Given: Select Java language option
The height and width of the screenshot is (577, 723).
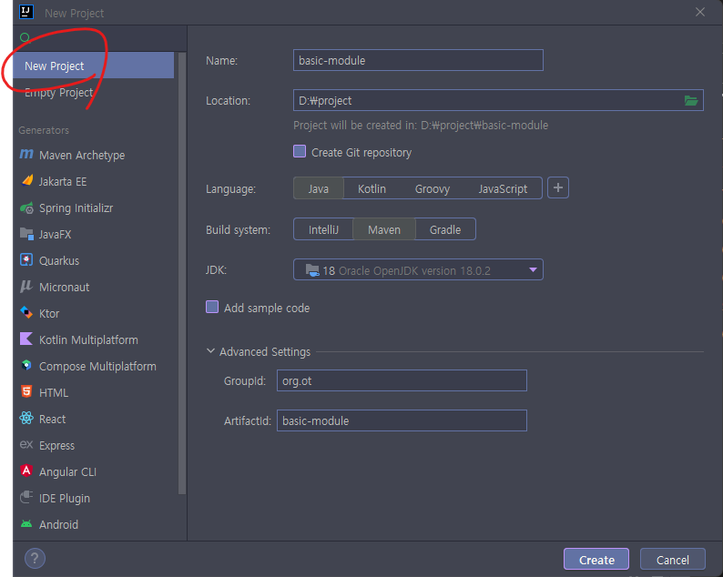Looking at the screenshot, I should point(318,188).
